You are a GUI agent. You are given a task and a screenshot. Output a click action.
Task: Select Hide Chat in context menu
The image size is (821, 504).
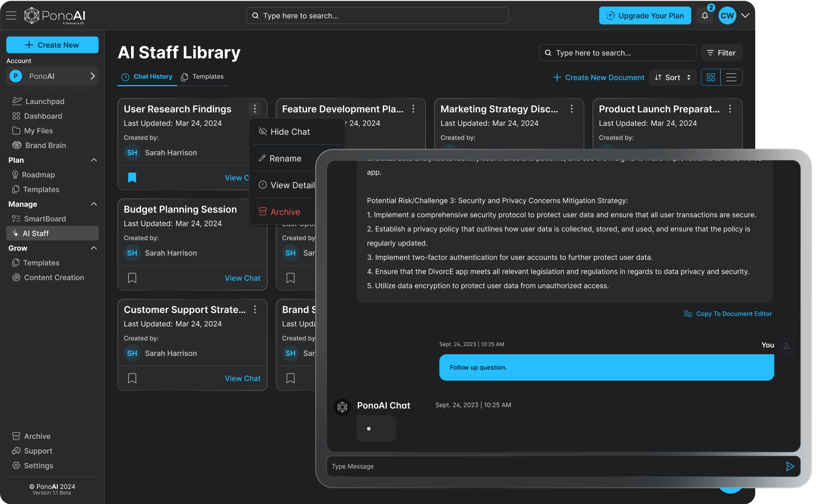tap(284, 131)
